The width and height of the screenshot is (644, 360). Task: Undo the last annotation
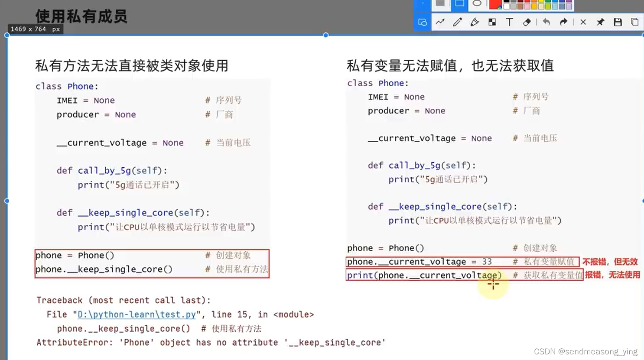pos(546,22)
